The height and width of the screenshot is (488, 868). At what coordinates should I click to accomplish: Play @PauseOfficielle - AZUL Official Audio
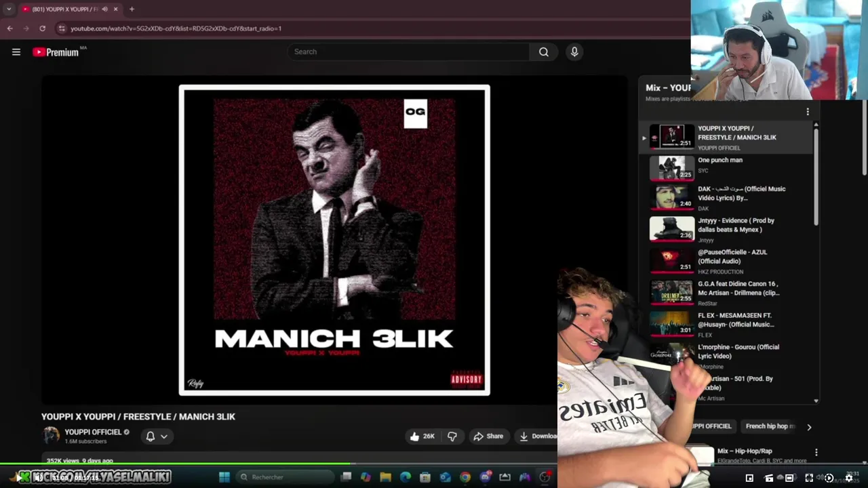coord(726,261)
